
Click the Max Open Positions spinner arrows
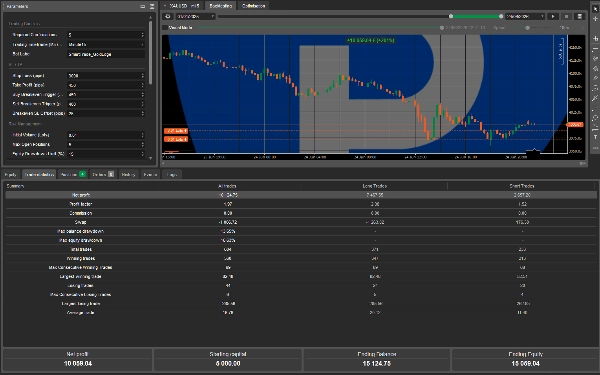[x=142, y=144]
